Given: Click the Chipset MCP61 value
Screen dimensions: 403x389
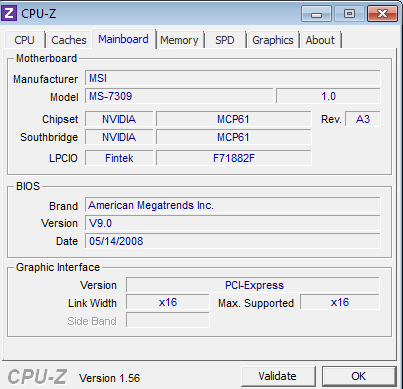Looking at the screenshot, I should [x=233, y=119].
